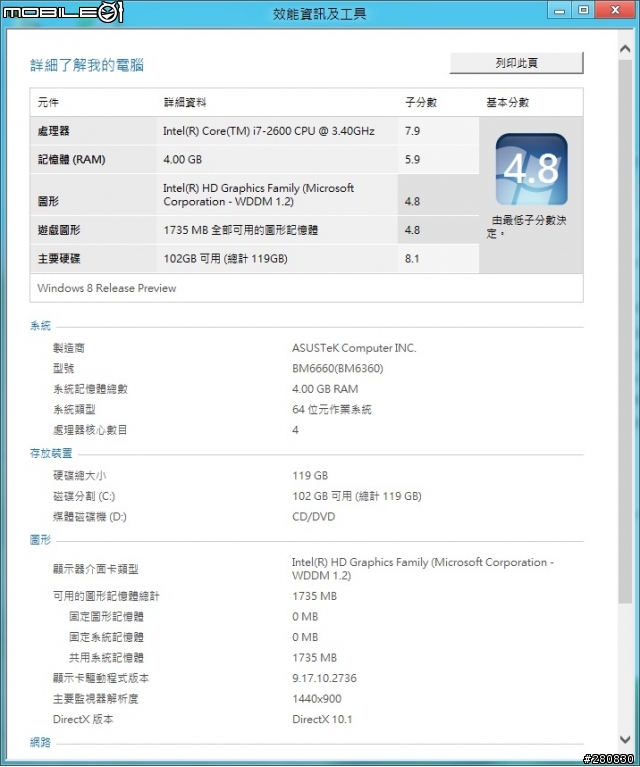Click the processor subscore 7.9
The width and height of the screenshot is (640, 767).
click(x=412, y=131)
